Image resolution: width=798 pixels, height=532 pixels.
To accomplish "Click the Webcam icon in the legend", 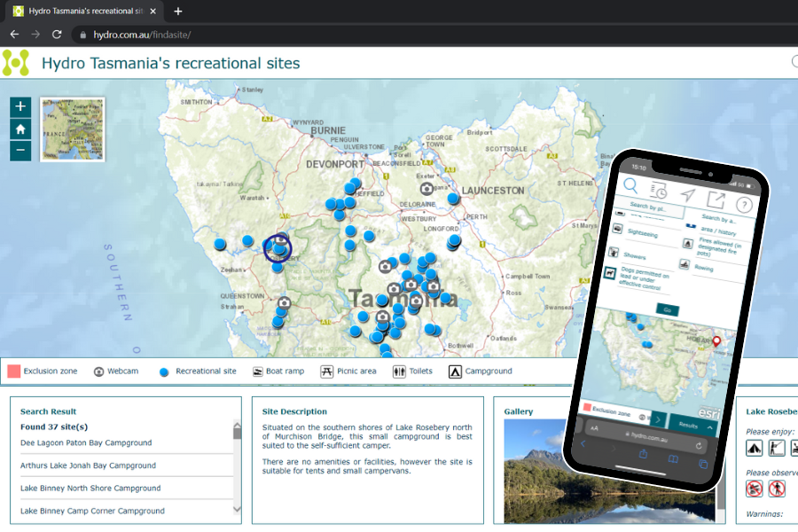I will 98,372.
